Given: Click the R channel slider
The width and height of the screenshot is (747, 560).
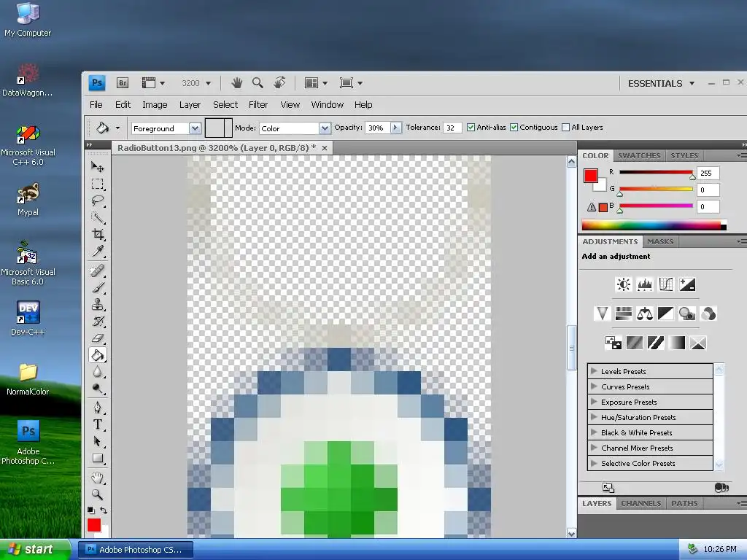Looking at the screenshot, I should 656,172.
